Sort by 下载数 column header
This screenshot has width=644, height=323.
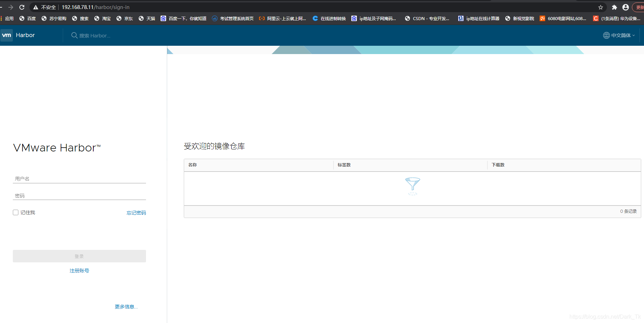(x=498, y=165)
